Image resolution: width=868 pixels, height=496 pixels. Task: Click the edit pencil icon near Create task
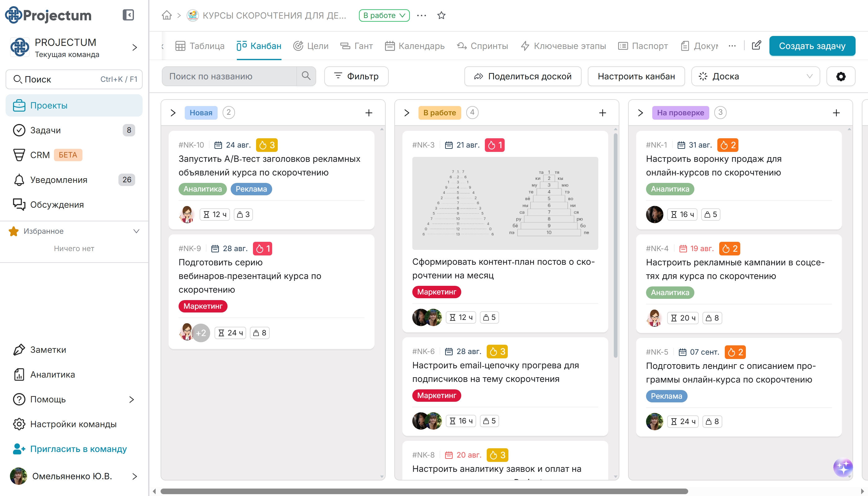click(x=756, y=45)
